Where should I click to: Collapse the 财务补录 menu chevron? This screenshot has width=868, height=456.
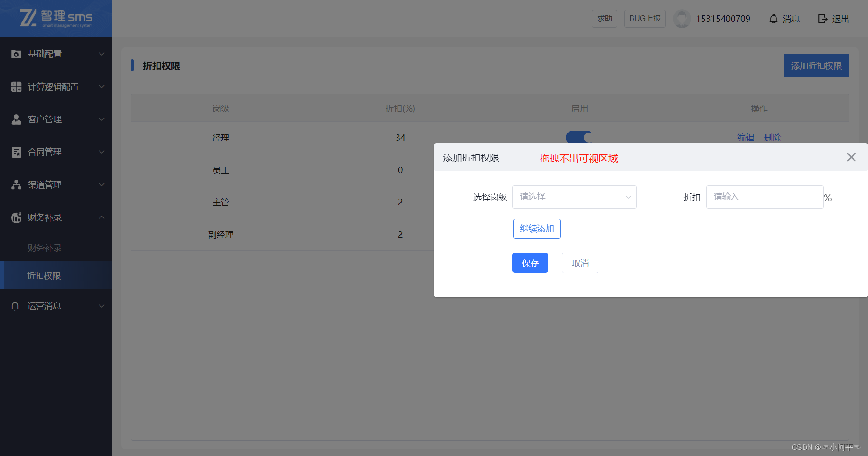click(101, 217)
